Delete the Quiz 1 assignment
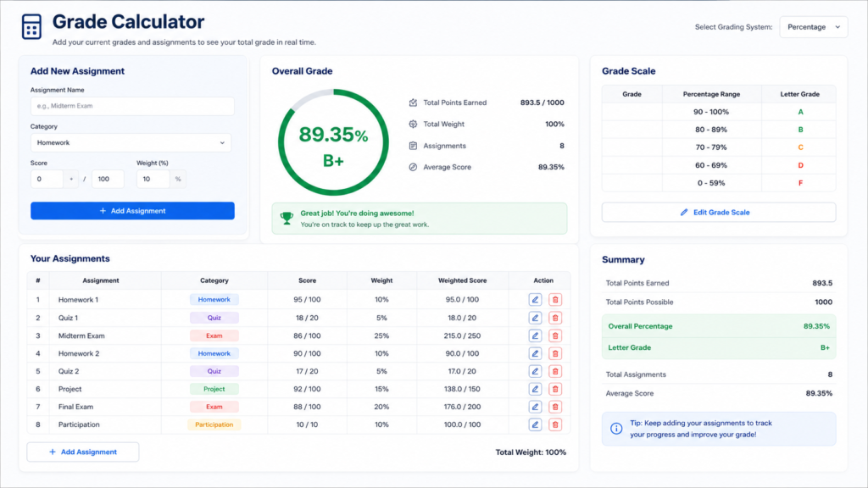This screenshot has width=868, height=488. pos(554,318)
